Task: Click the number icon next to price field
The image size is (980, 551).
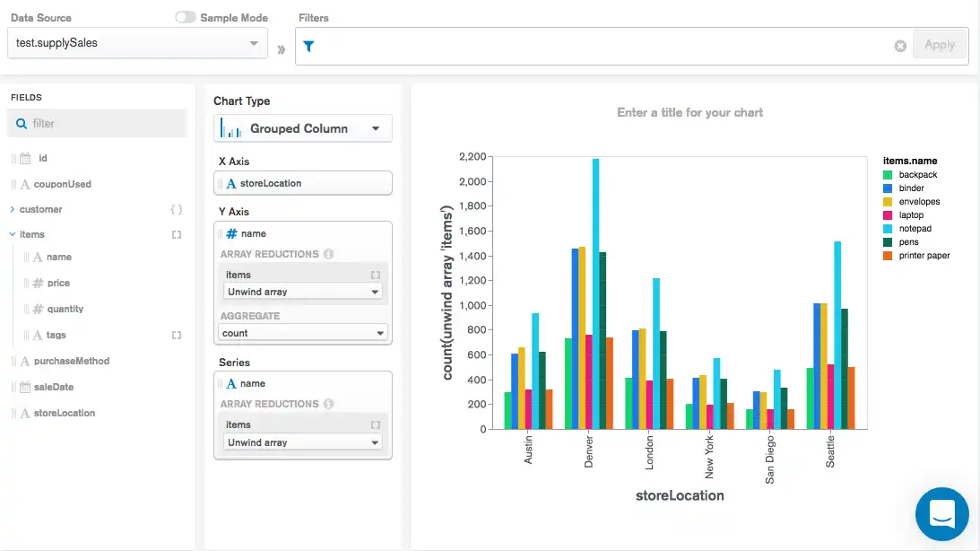Action: point(38,283)
